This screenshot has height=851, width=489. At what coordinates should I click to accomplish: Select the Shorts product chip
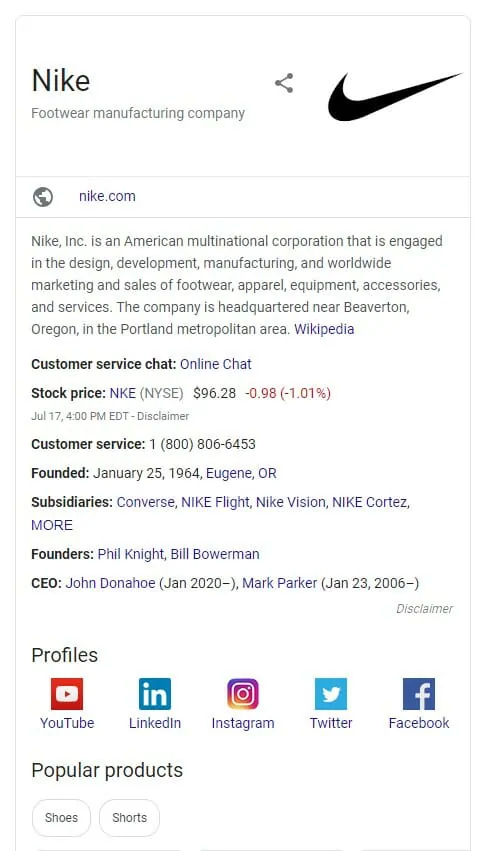pos(129,817)
